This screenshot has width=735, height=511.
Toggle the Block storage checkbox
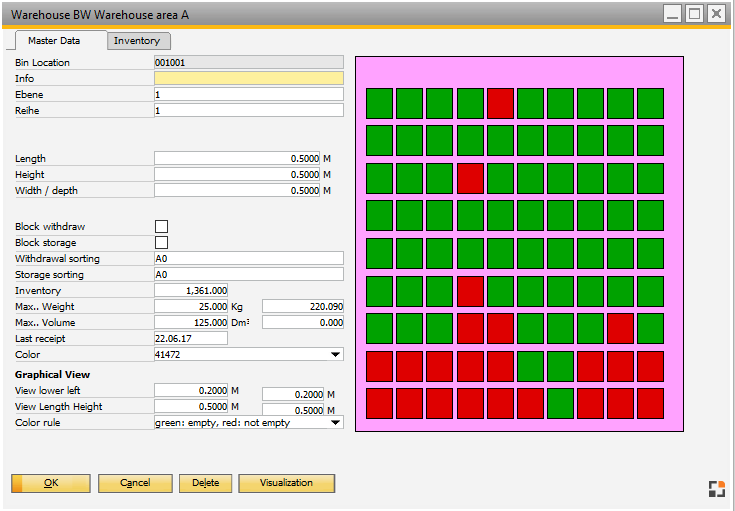(x=161, y=243)
